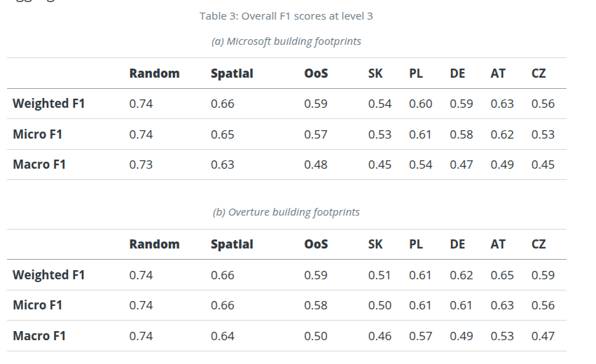Click the CZ column header in Overture table
596x364 pixels.
pyautogui.click(x=539, y=244)
